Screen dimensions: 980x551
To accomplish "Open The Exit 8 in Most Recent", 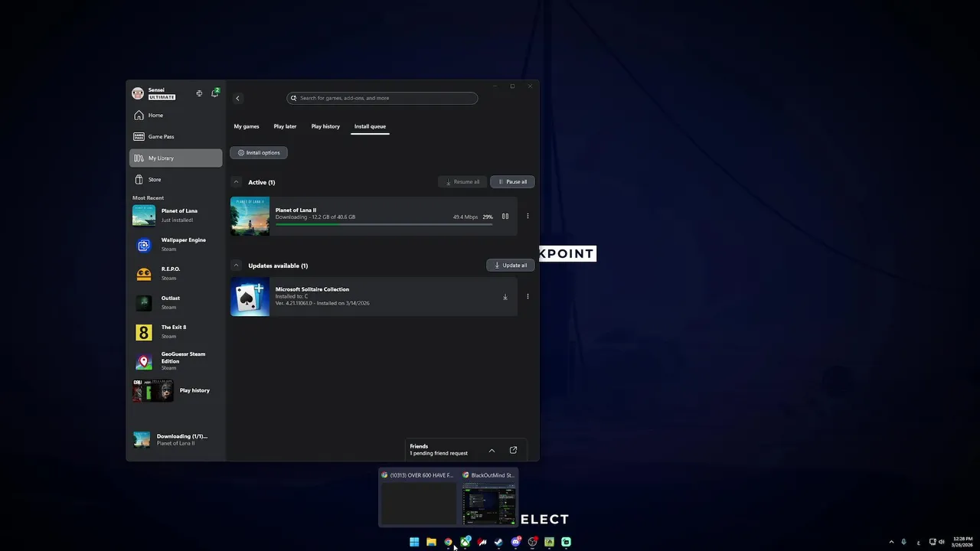I will 176,331.
